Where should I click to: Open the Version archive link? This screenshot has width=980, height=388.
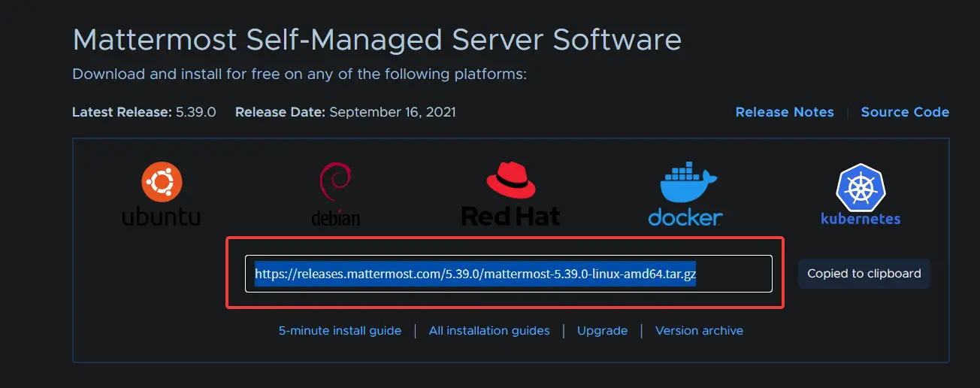[699, 331]
